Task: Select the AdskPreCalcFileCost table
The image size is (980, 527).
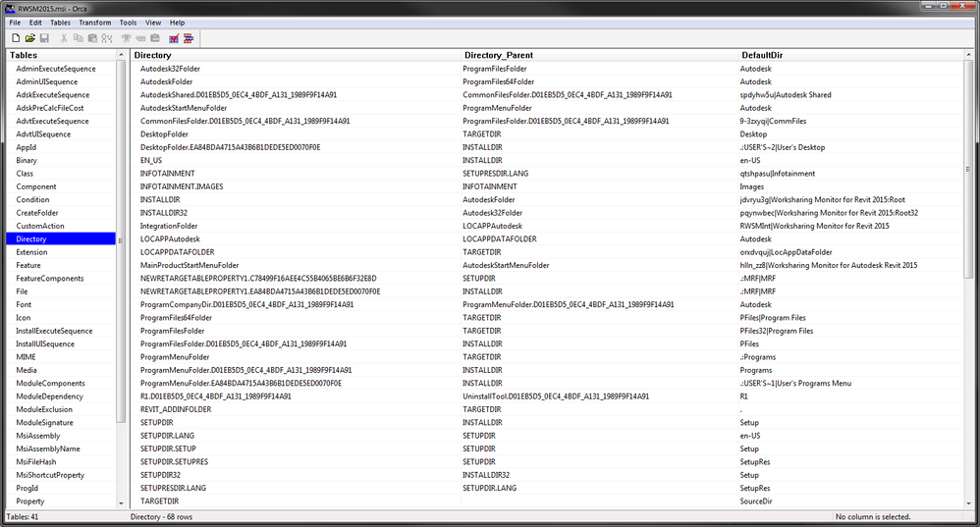Action: [x=50, y=108]
